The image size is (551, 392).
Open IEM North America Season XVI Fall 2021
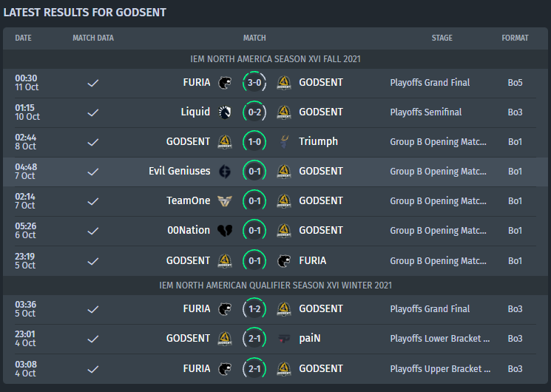click(275, 59)
